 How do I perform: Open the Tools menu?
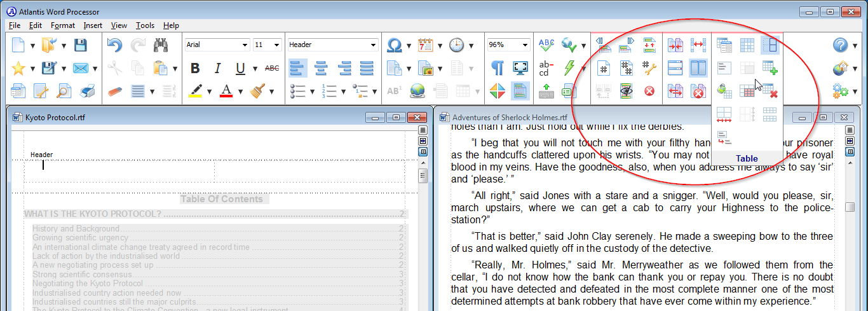click(x=145, y=25)
